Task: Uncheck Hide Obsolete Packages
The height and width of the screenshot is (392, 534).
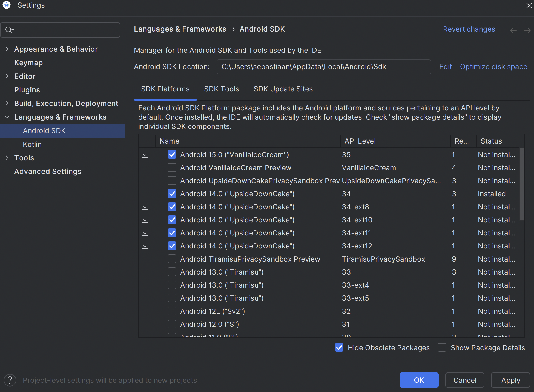Action: (x=339, y=347)
